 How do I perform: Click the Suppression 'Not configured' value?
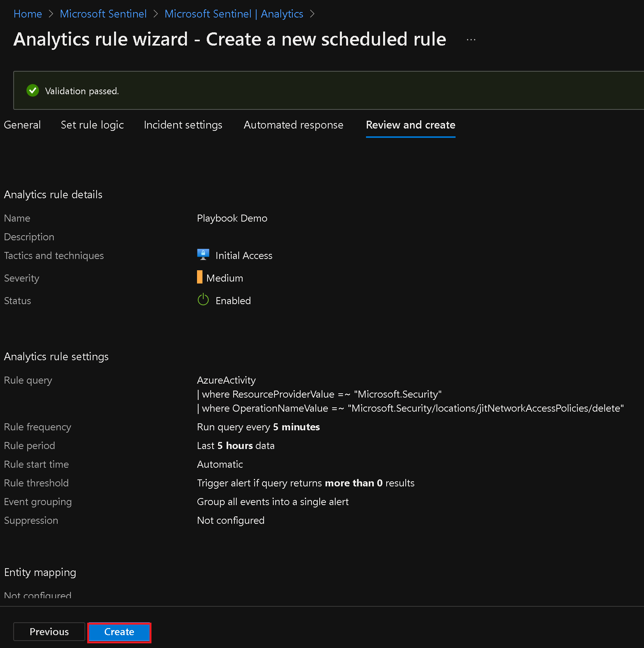coord(231,520)
